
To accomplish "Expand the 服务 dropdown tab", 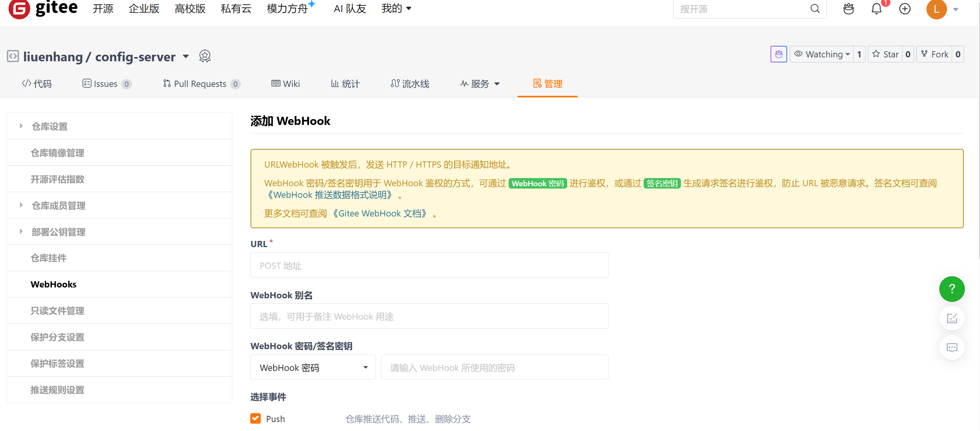I will [480, 84].
